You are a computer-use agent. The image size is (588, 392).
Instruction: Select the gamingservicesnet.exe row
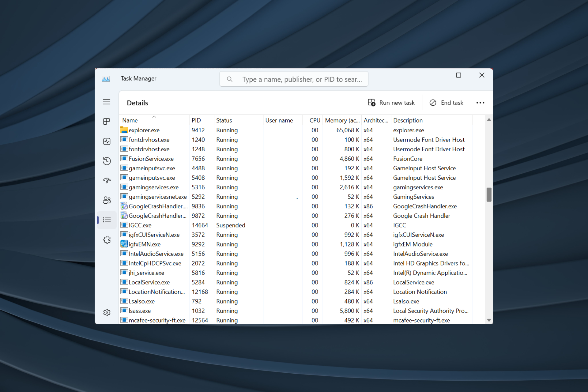(296, 197)
